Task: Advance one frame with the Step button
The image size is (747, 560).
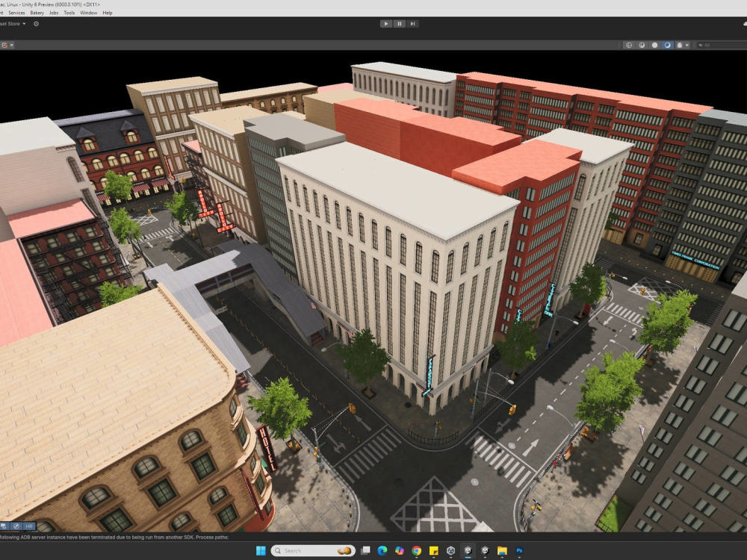Action: pos(412,24)
